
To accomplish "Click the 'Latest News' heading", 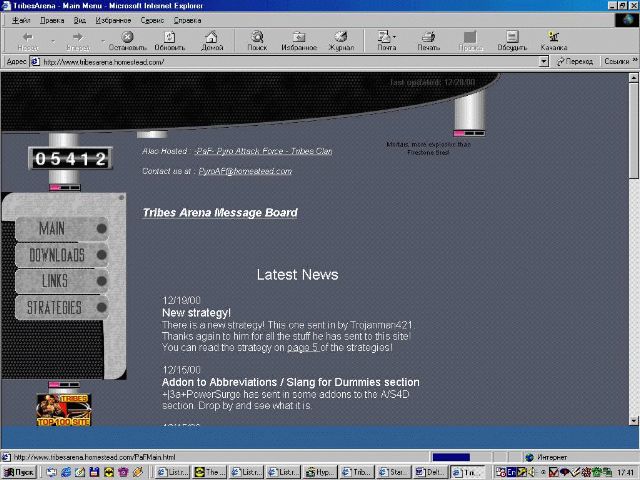I will [298, 275].
